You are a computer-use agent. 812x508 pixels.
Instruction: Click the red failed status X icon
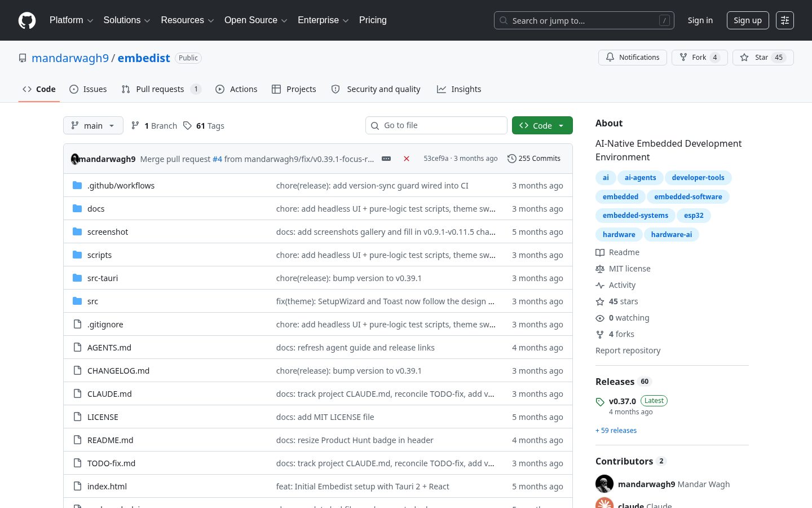[406, 159]
